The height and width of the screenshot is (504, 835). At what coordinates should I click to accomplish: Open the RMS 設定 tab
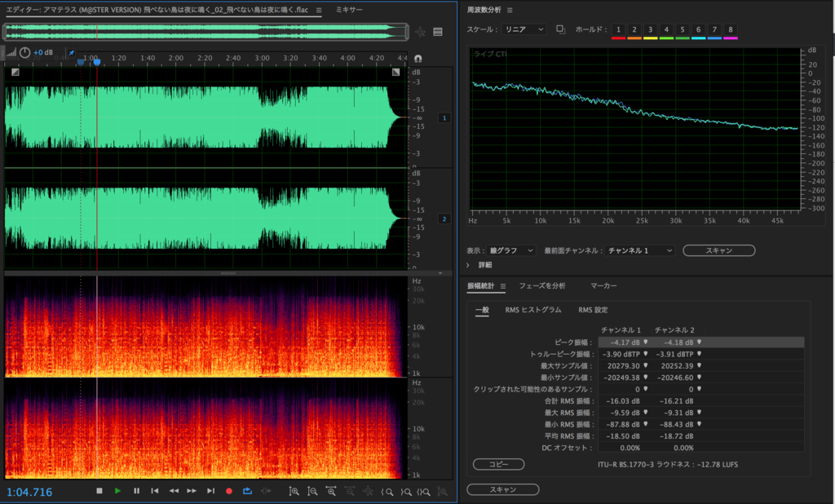(x=593, y=310)
